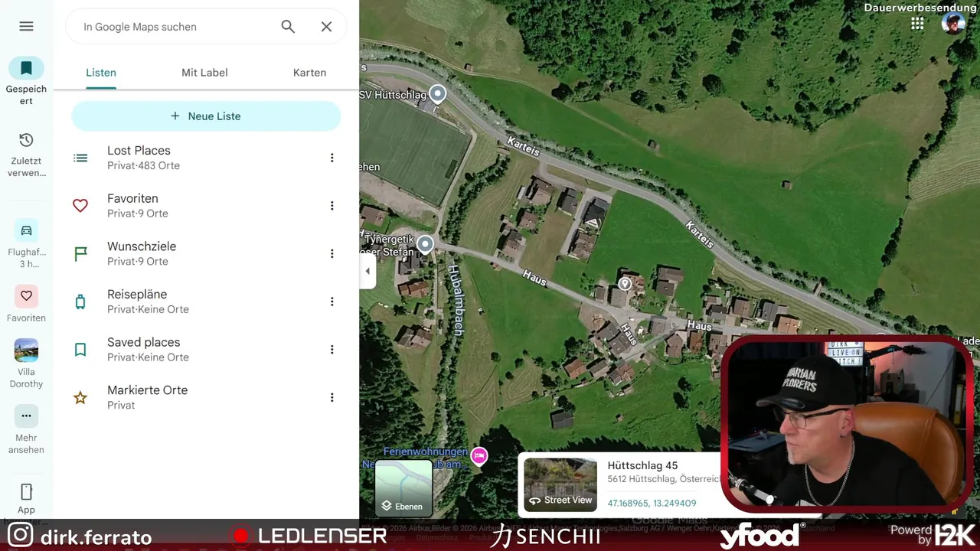Create a list with Neue Liste
Screen dimensions: 980x551
(x=206, y=116)
